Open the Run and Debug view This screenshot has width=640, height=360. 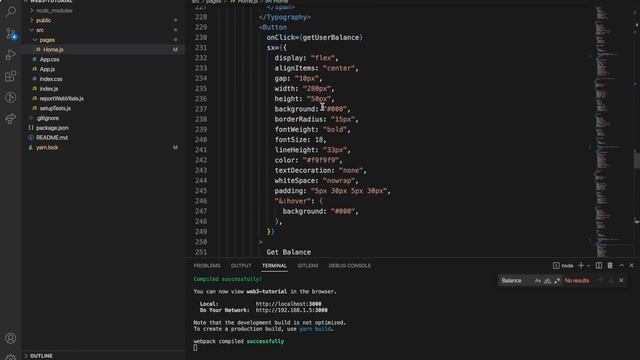[11, 55]
